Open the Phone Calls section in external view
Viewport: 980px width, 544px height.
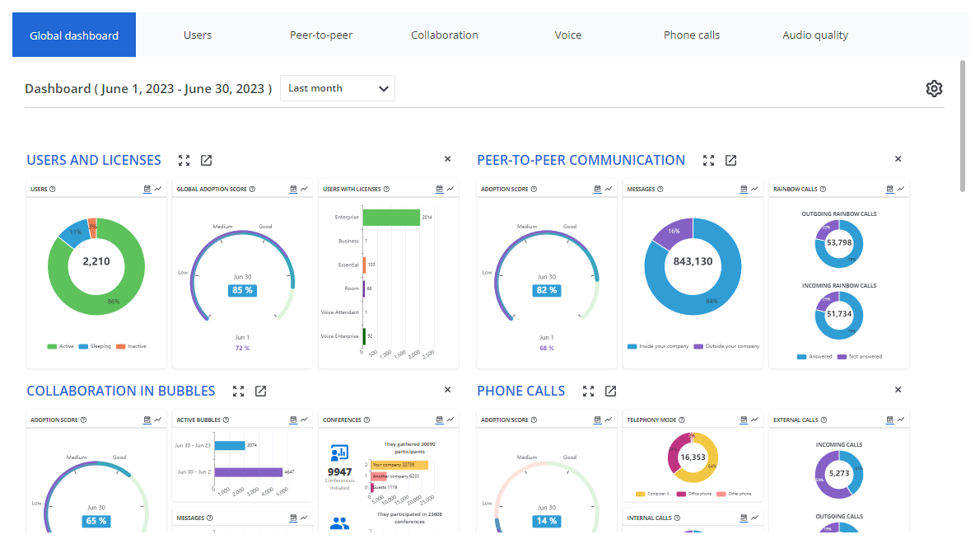click(610, 392)
